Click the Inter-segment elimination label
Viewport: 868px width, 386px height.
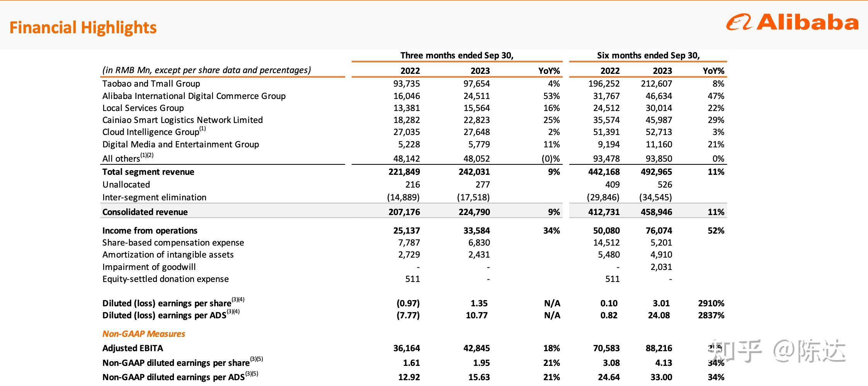point(154,197)
